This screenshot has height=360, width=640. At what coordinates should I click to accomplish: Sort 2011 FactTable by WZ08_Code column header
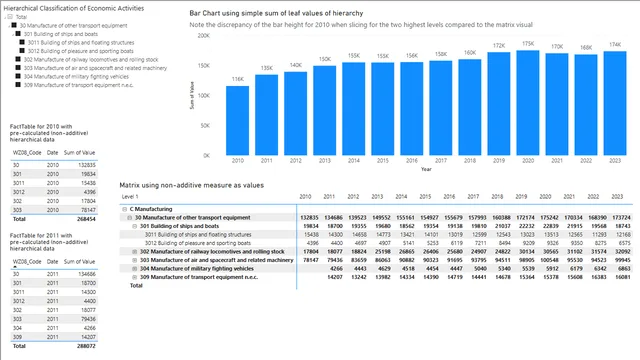coord(27,262)
